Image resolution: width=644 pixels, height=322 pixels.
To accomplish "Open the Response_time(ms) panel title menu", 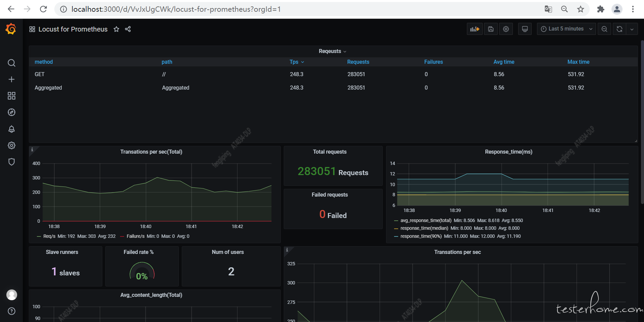I will point(508,152).
